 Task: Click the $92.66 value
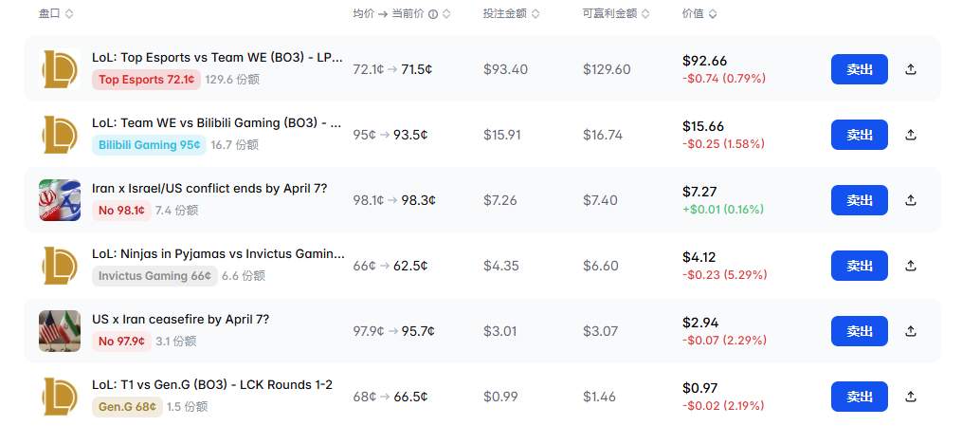[x=704, y=62]
